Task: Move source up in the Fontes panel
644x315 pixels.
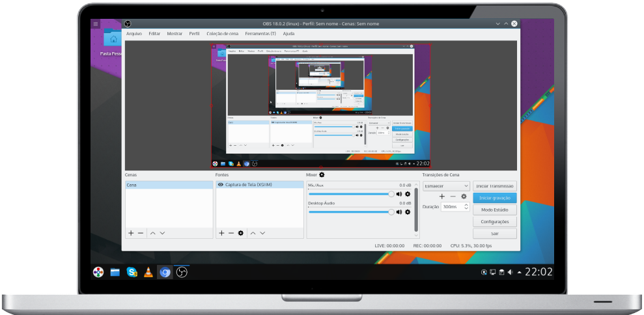Action: (253, 233)
